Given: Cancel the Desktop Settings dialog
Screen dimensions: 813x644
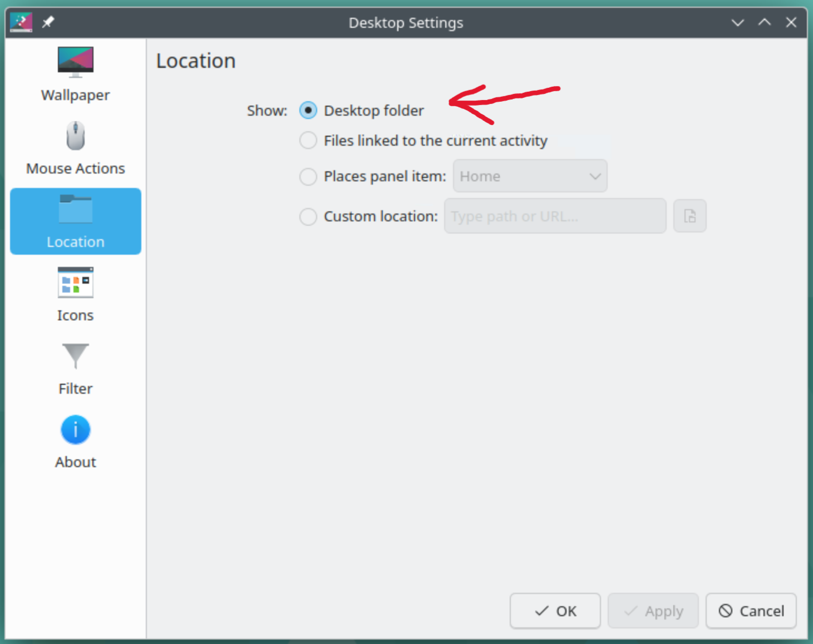Looking at the screenshot, I should click(x=751, y=611).
